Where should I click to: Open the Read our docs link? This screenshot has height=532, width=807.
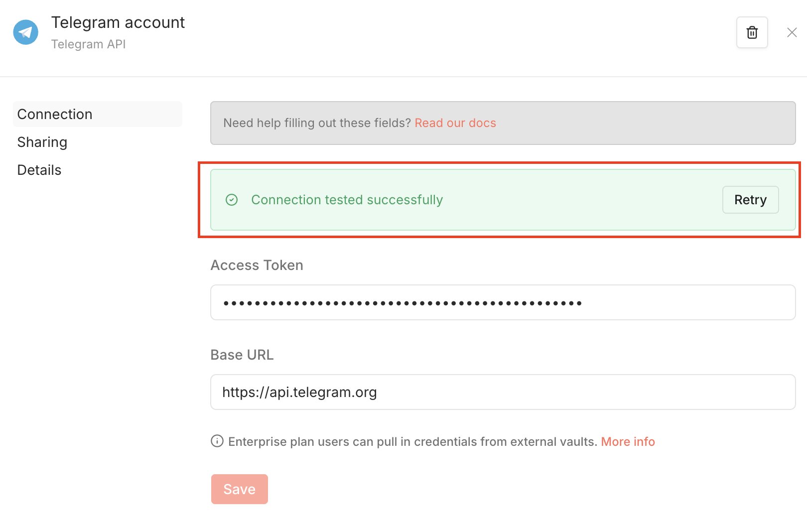point(455,123)
